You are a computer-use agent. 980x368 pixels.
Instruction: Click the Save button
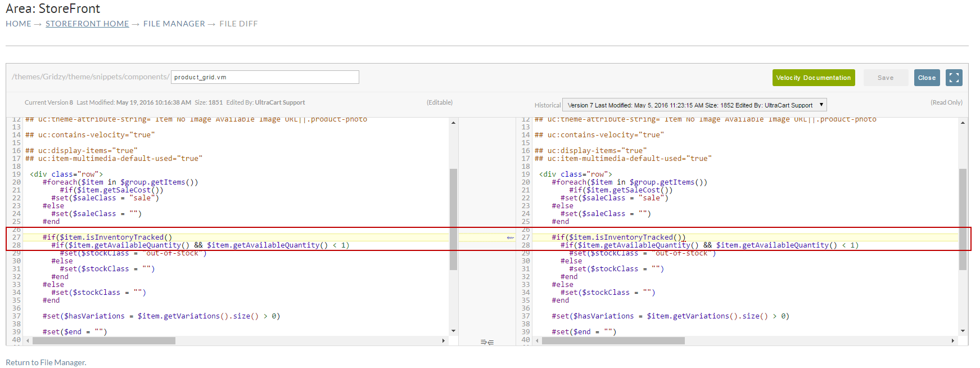[x=886, y=78]
